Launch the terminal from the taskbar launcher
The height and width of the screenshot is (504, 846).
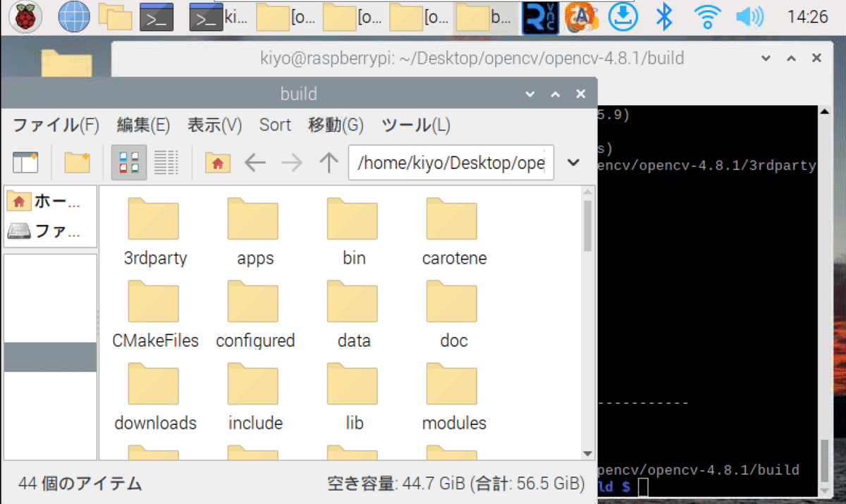click(157, 17)
